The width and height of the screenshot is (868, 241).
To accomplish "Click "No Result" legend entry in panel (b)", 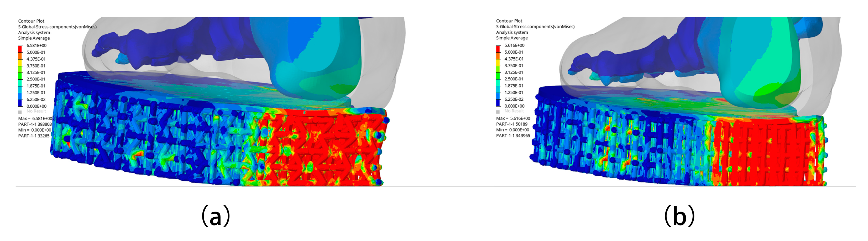I will pyautogui.click(x=514, y=111).
